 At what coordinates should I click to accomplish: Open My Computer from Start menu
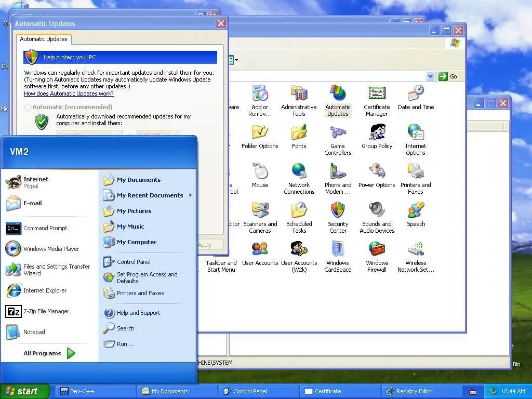coord(148,242)
